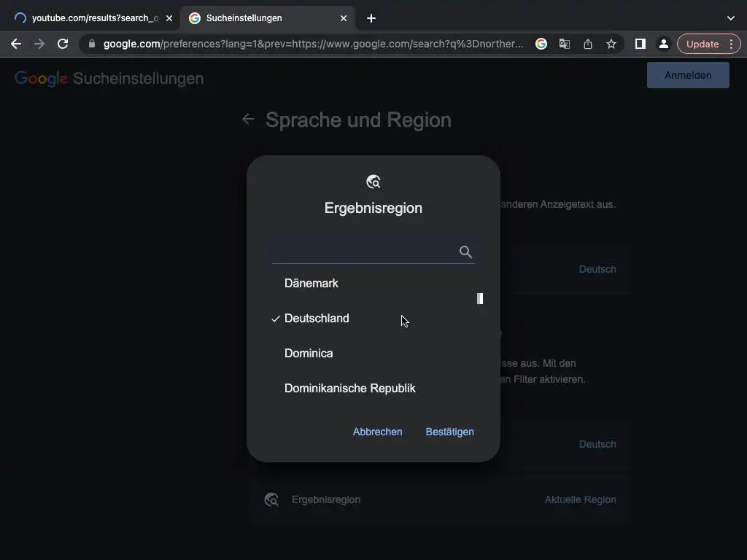The height and width of the screenshot is (560, 747).
Task: Bookmark this page with the star icon
Action: tap(611, 44)
